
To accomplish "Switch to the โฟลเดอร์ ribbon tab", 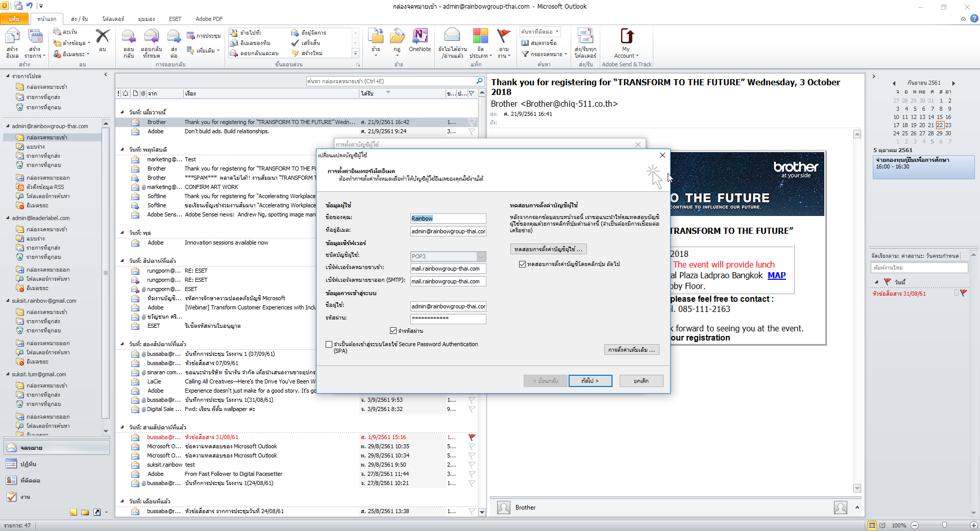I will click(x=113, y=19).
